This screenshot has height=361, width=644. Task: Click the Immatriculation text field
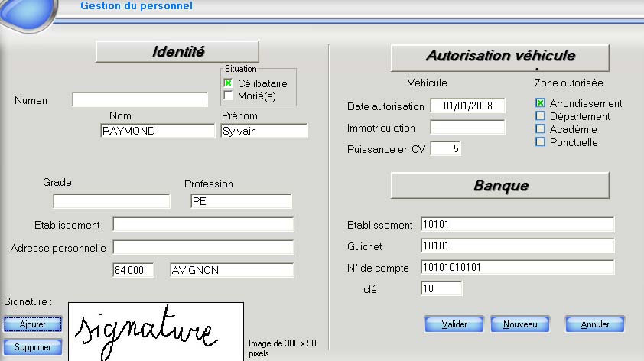pos(467,127)
